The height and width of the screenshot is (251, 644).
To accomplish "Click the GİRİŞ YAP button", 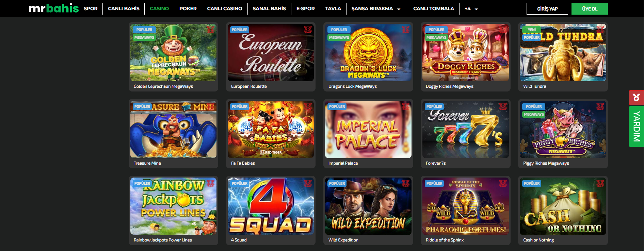I will click(547, 9).
